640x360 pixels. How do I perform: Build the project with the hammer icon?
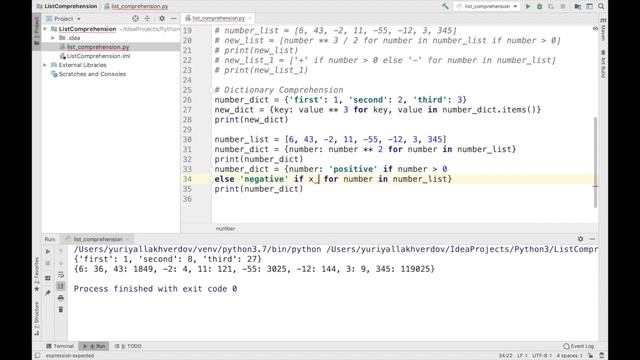pos(445,6)
